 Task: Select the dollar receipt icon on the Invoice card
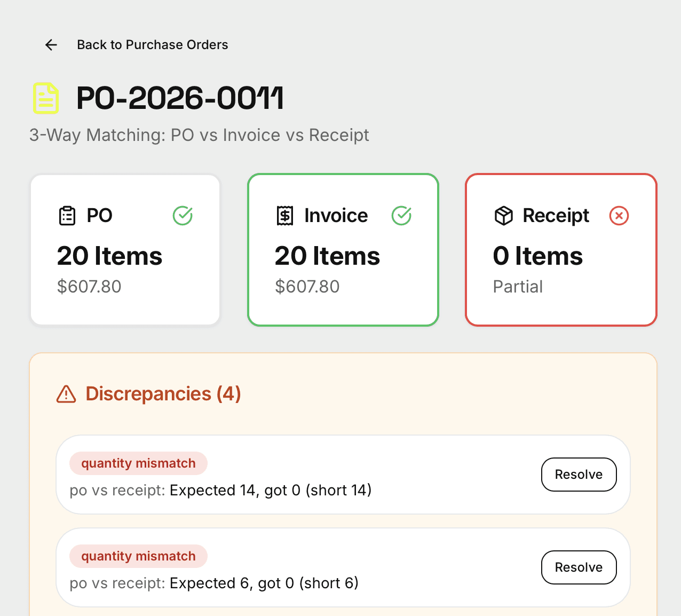[x=285, y=216]
